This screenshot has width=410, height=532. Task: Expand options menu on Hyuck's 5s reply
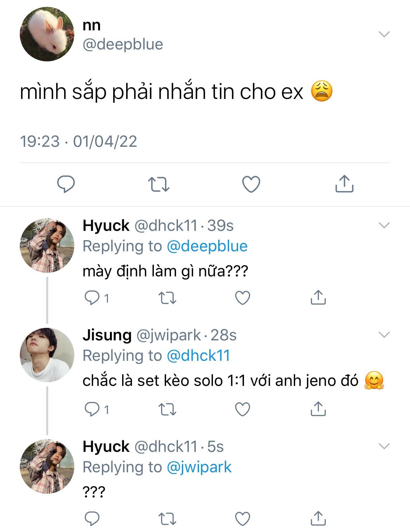point(384,446)
